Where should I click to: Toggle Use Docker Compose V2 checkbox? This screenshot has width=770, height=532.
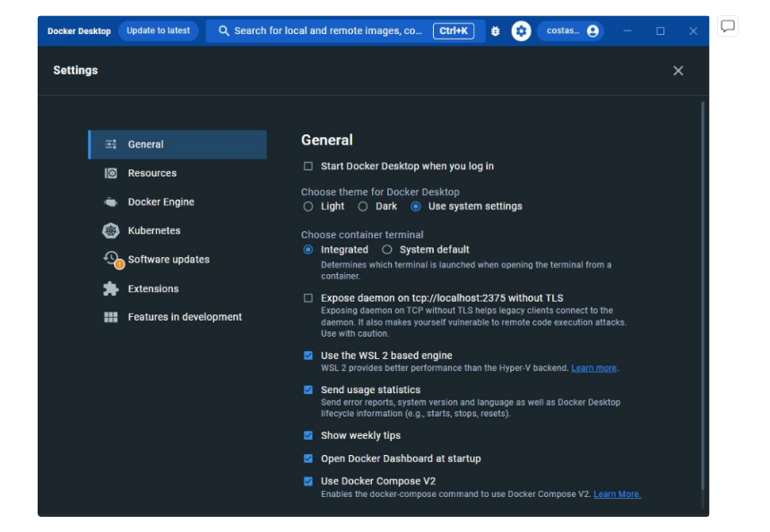[x=307, y=482]
